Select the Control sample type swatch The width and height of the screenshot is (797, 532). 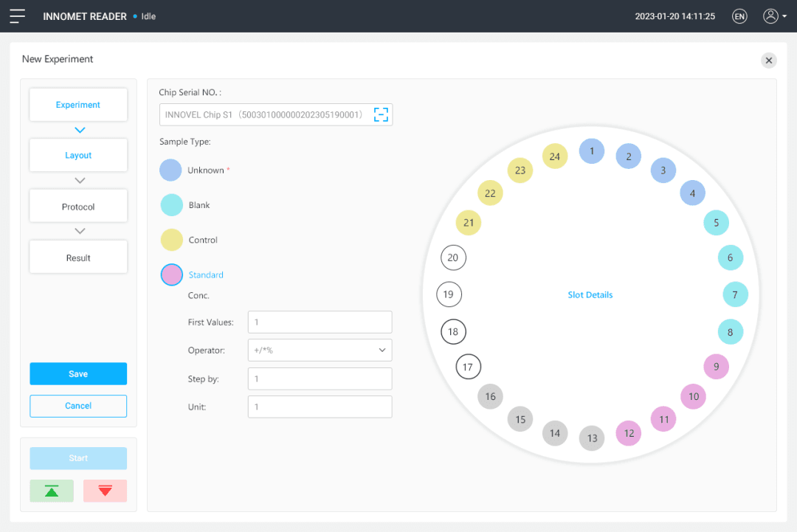click(x=172, y=240)
